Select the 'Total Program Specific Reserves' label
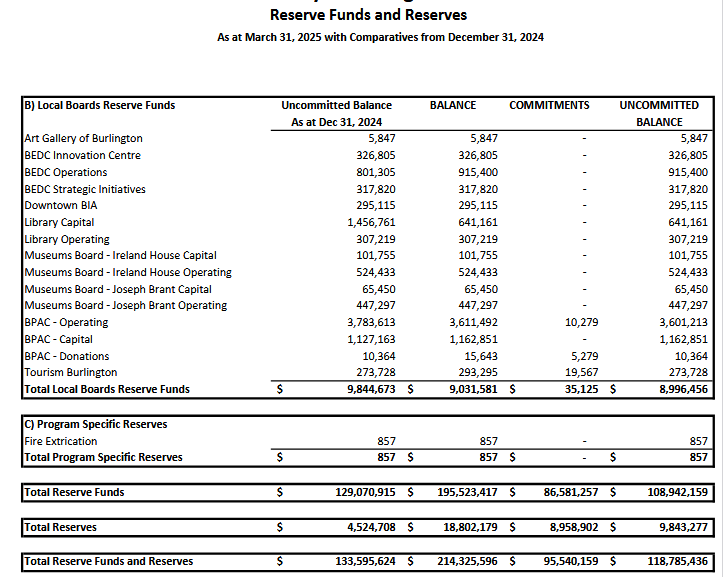 coord(103,457)
